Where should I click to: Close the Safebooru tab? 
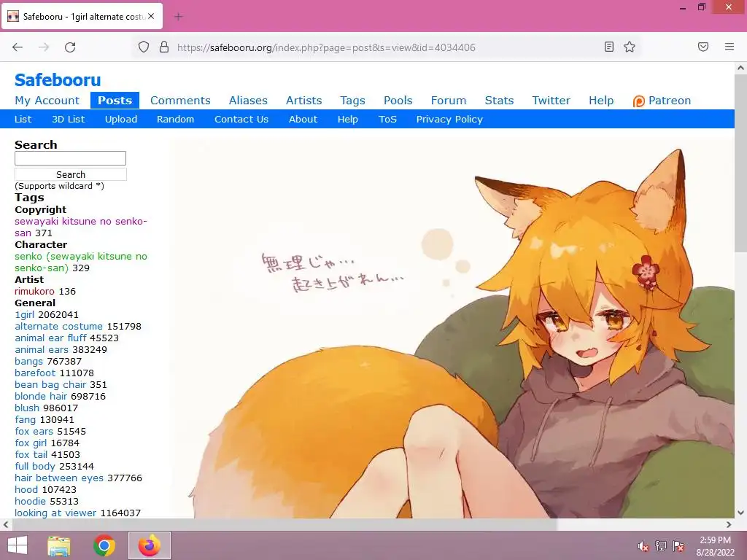pyautogui.click(x=151, y=16)
